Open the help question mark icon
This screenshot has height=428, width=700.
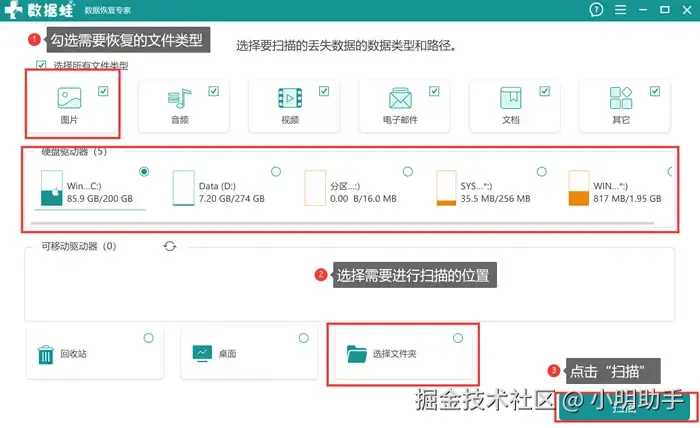pyautogui.click(x=596, y=9)
